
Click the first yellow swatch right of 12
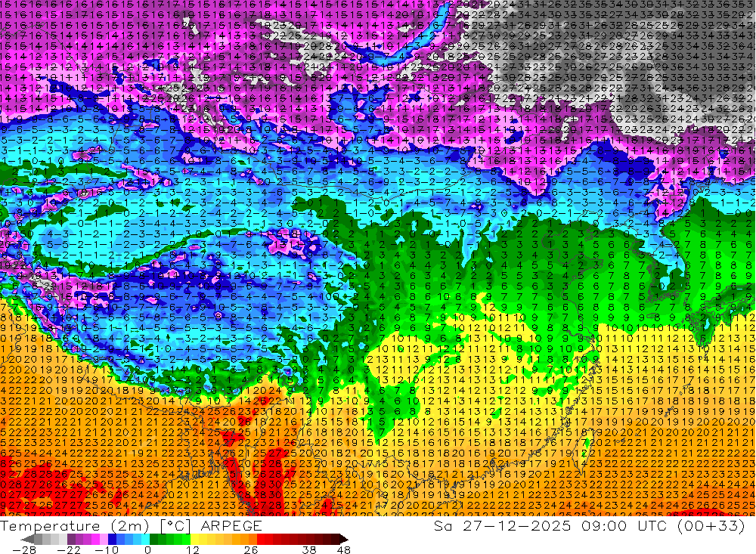click(x=194, y=540)
